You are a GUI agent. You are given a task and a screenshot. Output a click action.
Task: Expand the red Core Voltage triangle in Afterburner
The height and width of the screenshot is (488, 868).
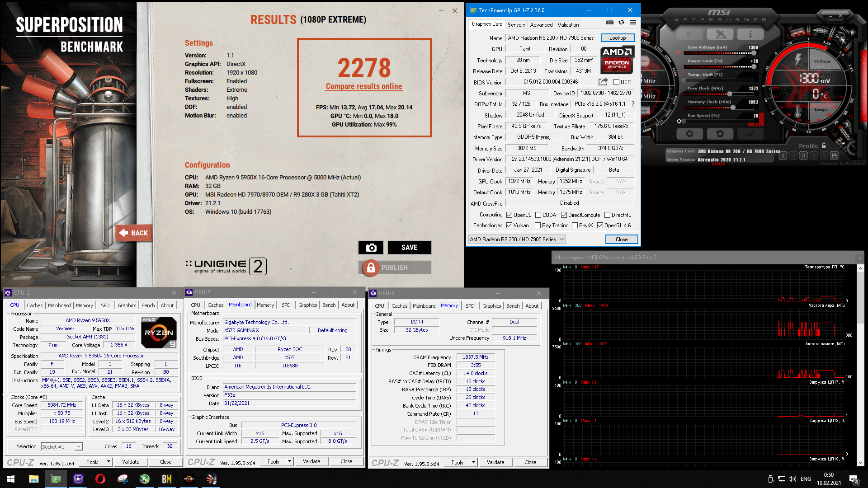(x=677, y=53)
